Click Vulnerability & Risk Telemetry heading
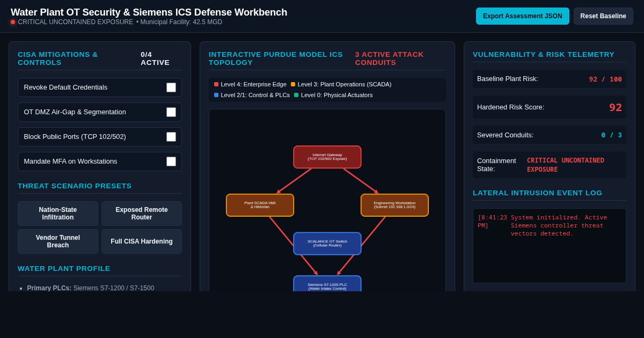The height and width of the screenshot is (338, 644). click(x=544, y=54)
